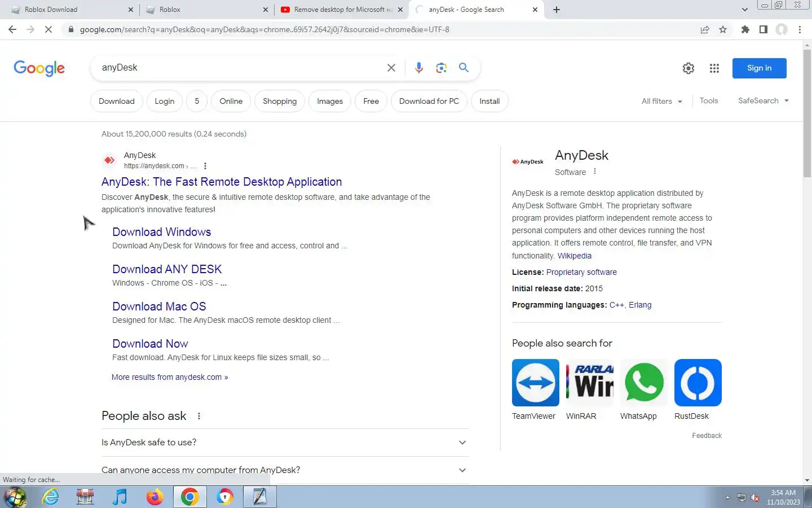
Task: Open a new browser tab
Action: point(557,10)
